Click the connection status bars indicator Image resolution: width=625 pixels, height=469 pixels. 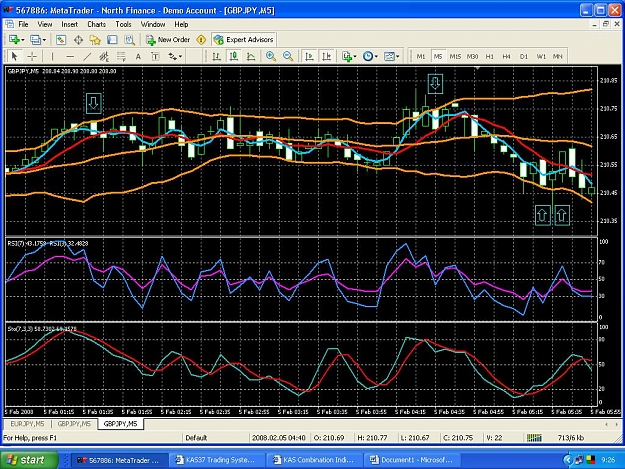pyautogui.click(x=534, y=438)
